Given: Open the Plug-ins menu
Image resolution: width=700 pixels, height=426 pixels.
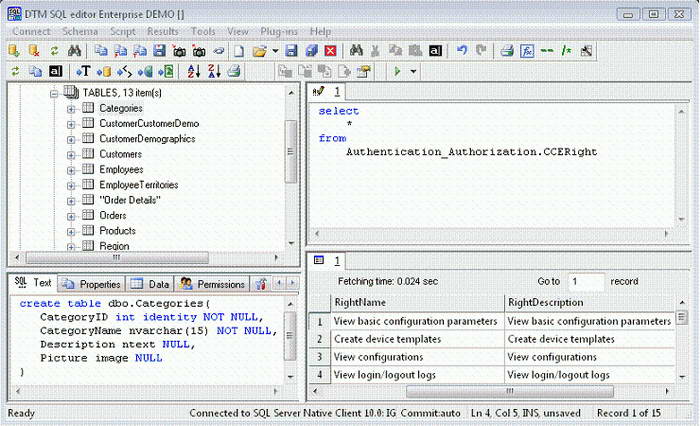Looking at the screenshot, I should pyautogui.click(x=280, y=32).
